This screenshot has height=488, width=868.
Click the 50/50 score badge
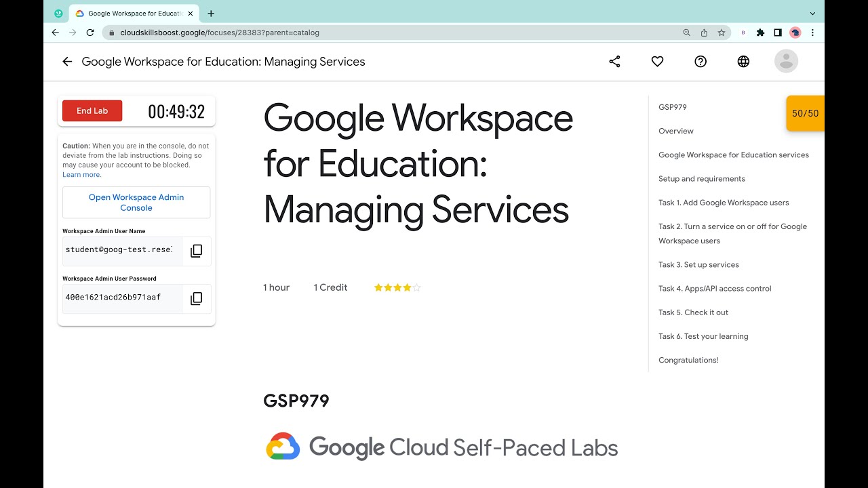click(806, 113)
